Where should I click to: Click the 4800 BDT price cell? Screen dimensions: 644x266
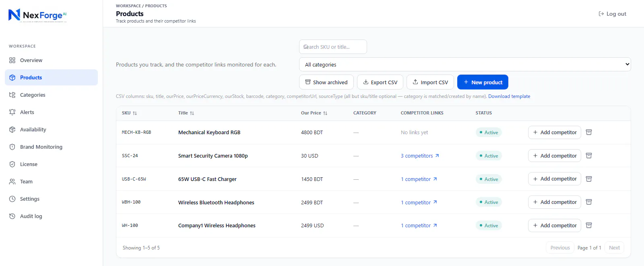click(312, 132)
